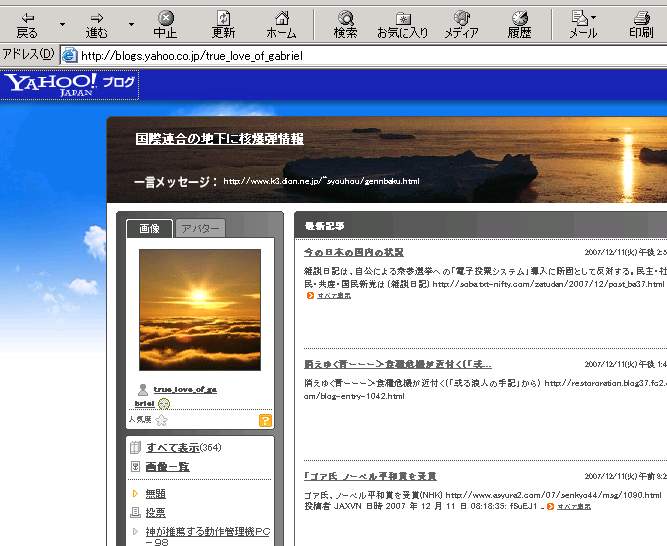This screenshot has width=667, height=546.
Task: Open the 投票 link
Action: click(x=156, y=513)
